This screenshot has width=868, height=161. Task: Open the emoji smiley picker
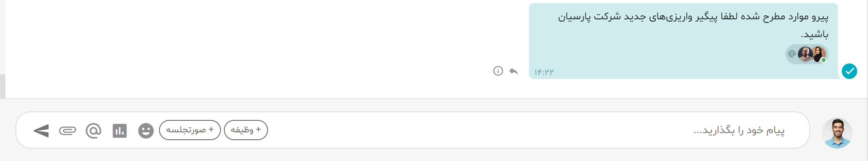(146, 131)
